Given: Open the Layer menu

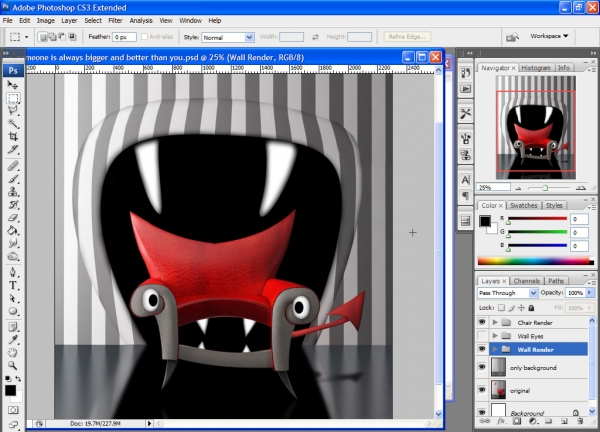Looking at the screenshot, I should click(x=69, y=21).
